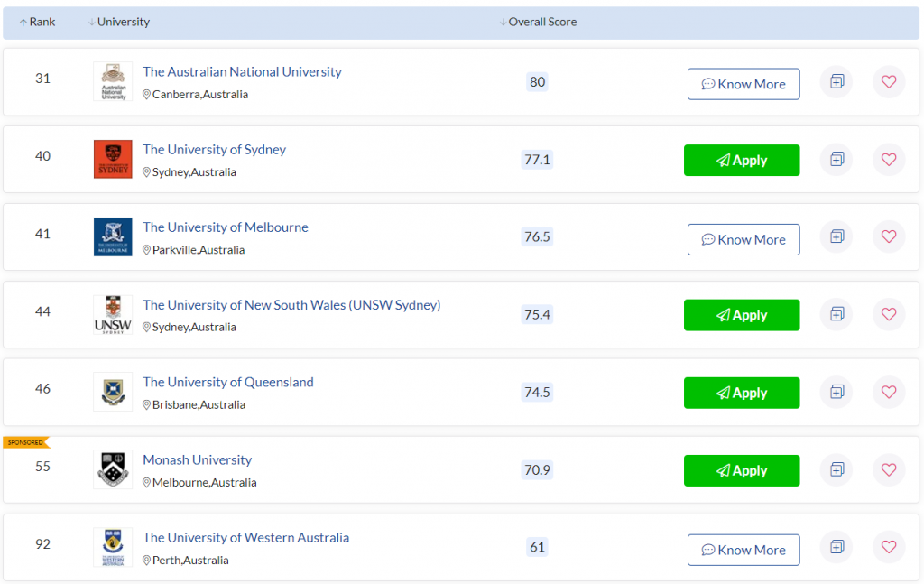Add UNSW Sydney to compare list
The height and width of the screenshot is (584, 924).
(x=836, y=315)
